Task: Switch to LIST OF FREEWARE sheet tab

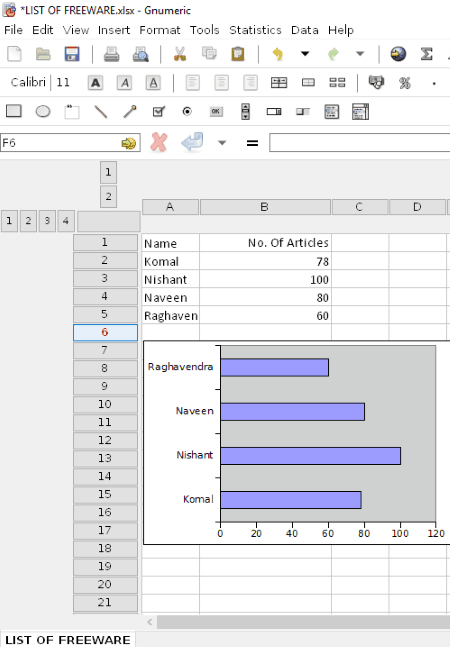Action: pos(68,640)
